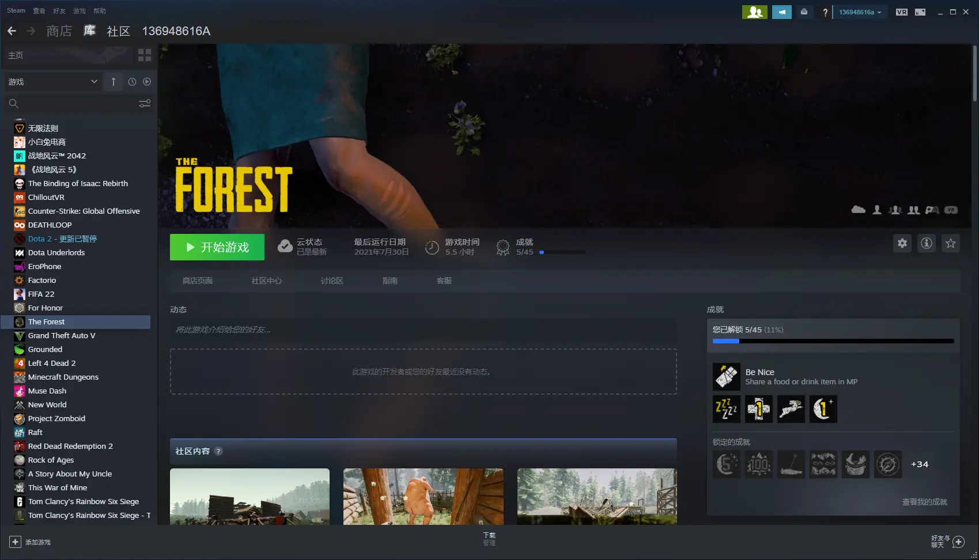Open game settings gear icon
Image resolution: width=979 pixels, height=560 pixels.
(902, 243)
